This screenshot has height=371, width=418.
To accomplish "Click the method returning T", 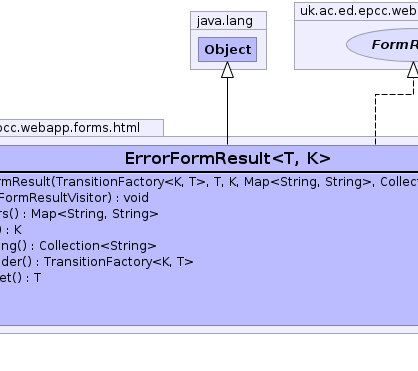I will pos(20,278).
